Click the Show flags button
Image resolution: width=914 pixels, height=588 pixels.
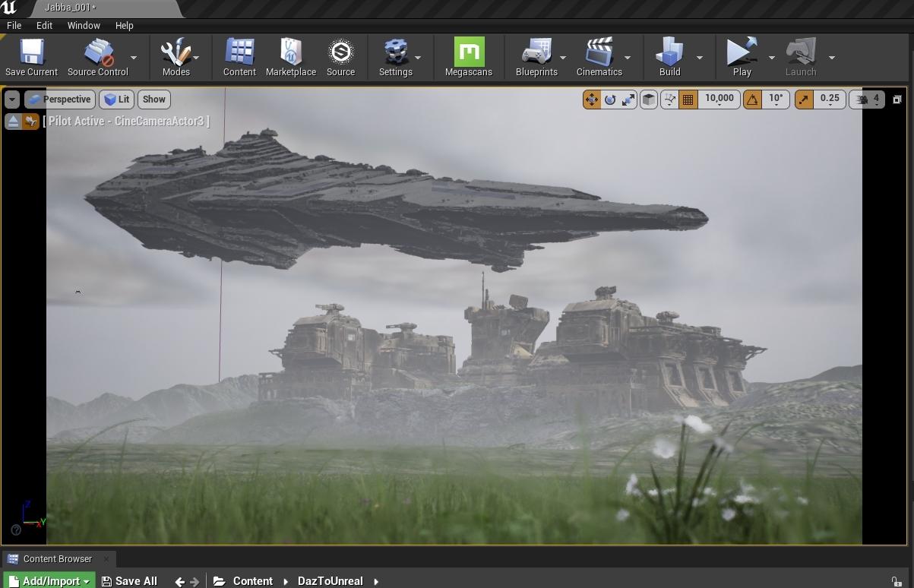click(x=153, y=100)
